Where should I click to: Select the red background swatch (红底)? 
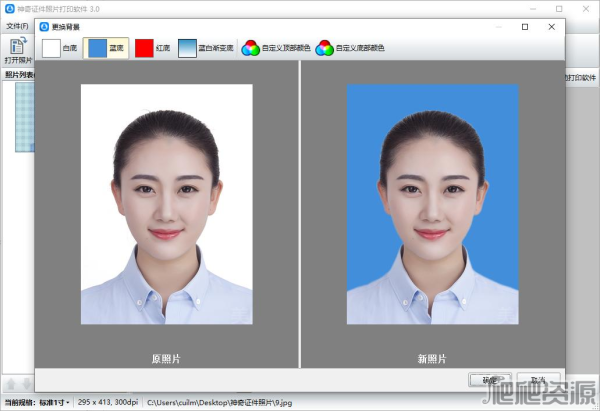pos(152,48)
